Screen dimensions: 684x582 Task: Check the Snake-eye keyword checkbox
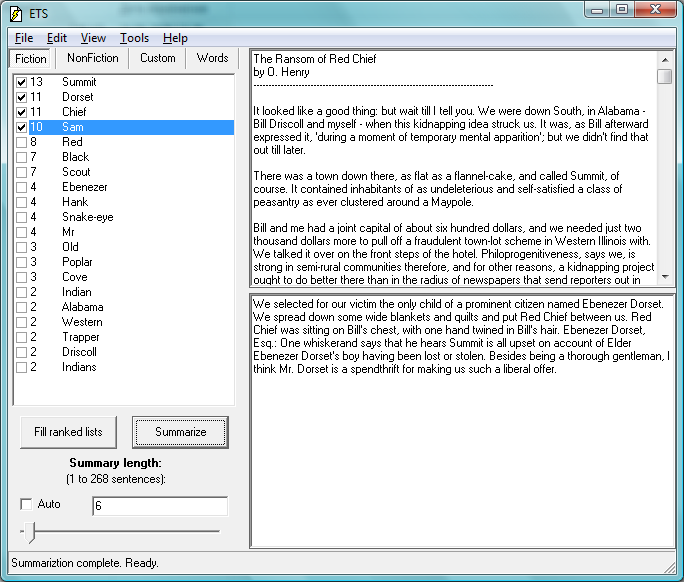[21, 217]
